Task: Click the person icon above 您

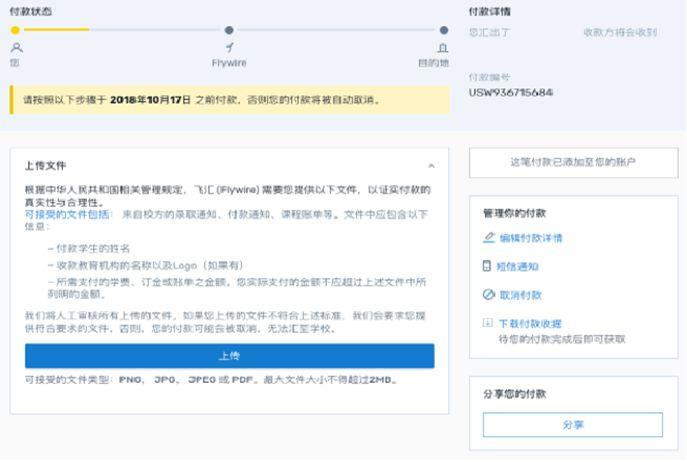Action: (x=15, y=47)
